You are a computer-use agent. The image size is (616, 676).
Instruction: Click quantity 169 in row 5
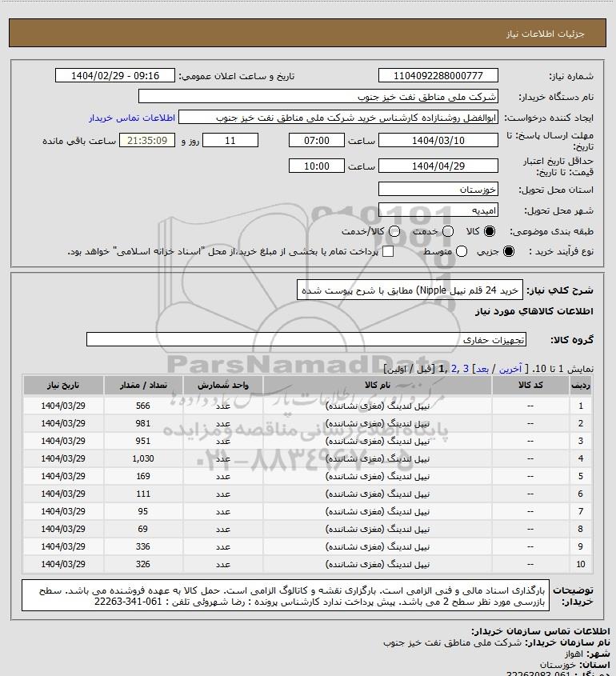[143, 476]
